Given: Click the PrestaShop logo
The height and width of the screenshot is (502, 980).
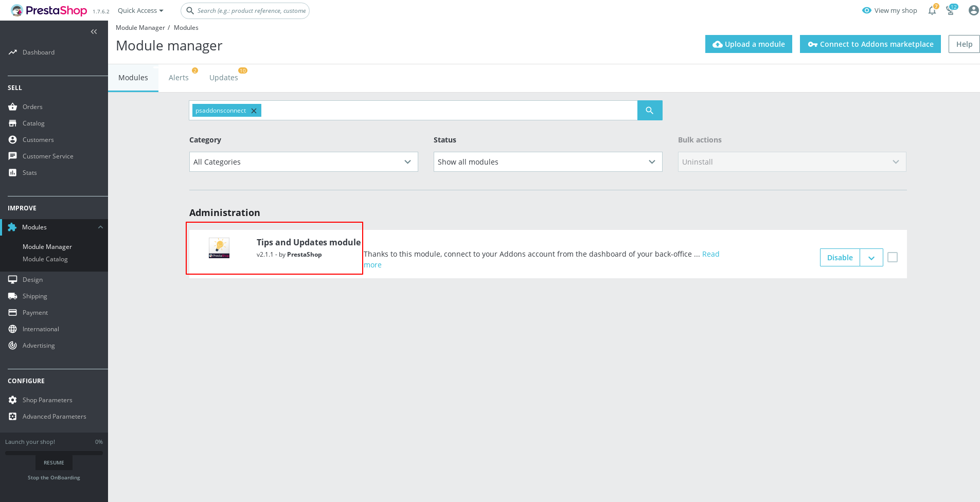Looking at the screenshot, I should pyautogui.click(x=49, y=10).
